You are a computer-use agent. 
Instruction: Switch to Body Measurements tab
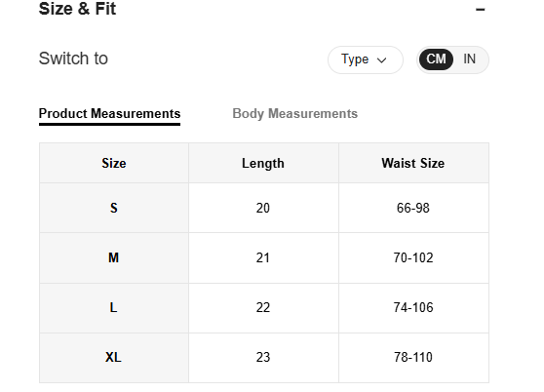pos(294,114)
